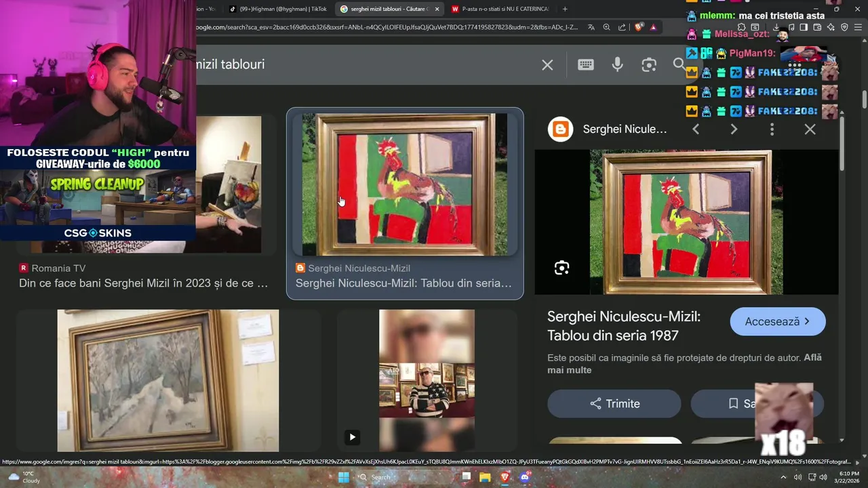Screen dimensions: 868x488
Task: Open the taskbar weather widget 10°C Cloudy
Action: click(x=23, y=477)
